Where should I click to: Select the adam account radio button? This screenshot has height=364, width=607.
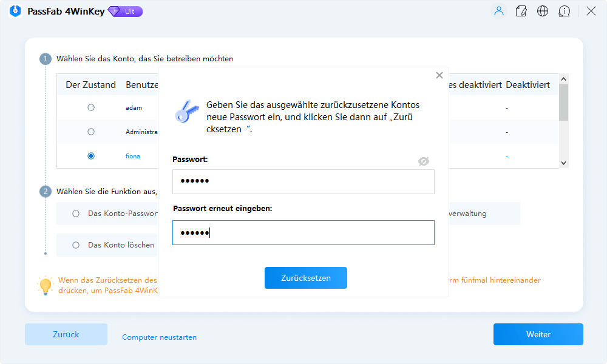(91, 107)
